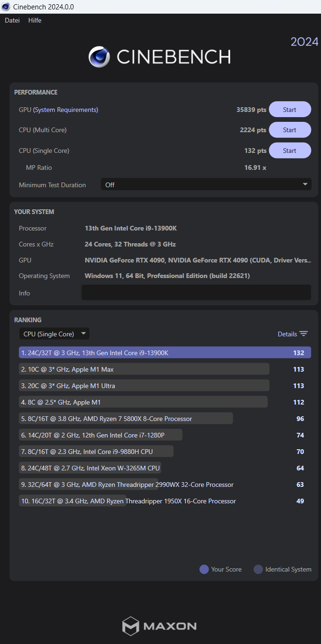
Task: Click the 132 pts single core score
Action: click(x=256, y=151)
